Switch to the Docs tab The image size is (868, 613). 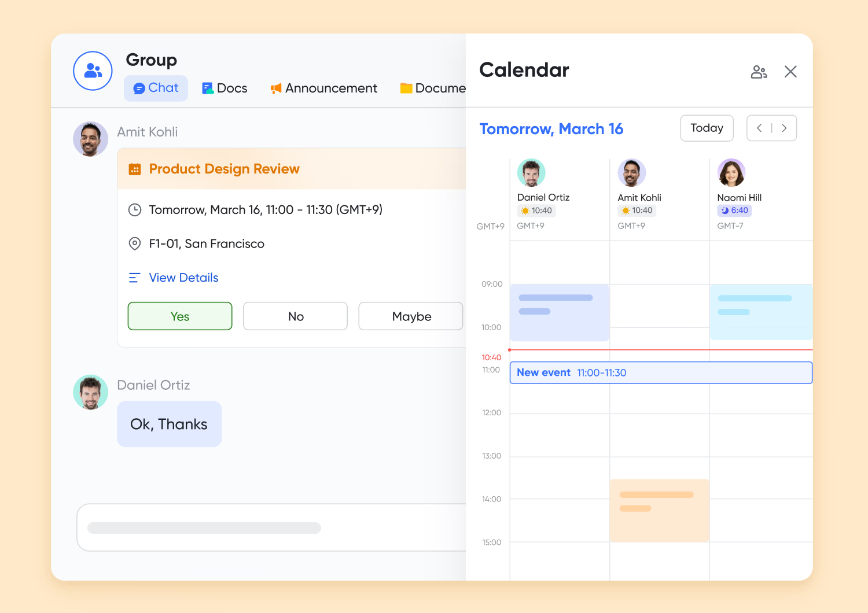pos(225,88)
